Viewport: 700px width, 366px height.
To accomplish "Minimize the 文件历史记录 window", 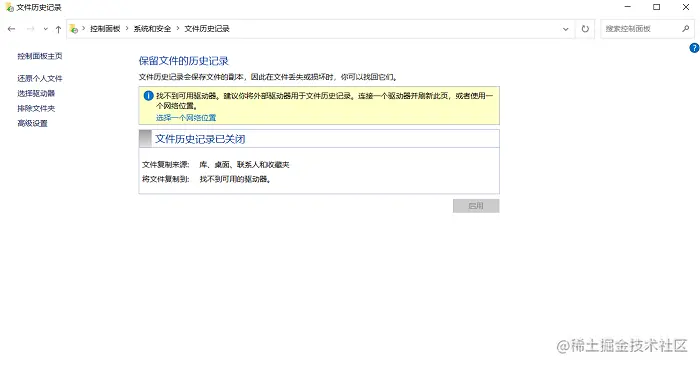I will tap(628, 7).
